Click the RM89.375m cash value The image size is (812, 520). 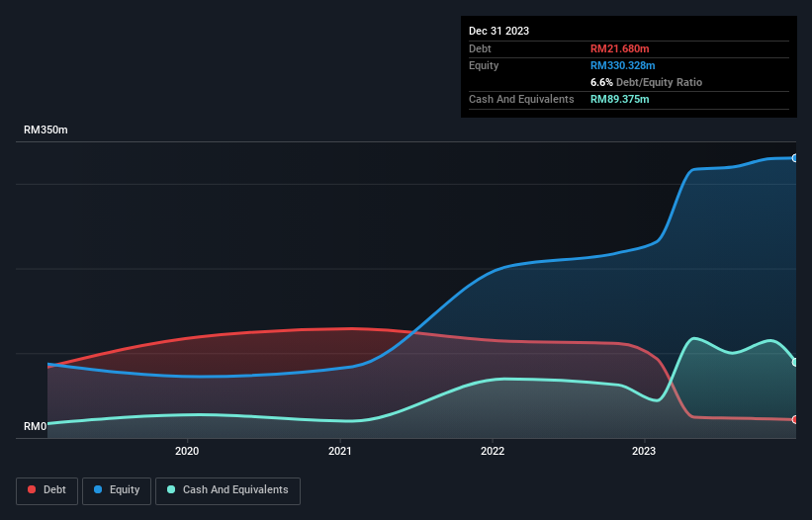pos(619,99)
